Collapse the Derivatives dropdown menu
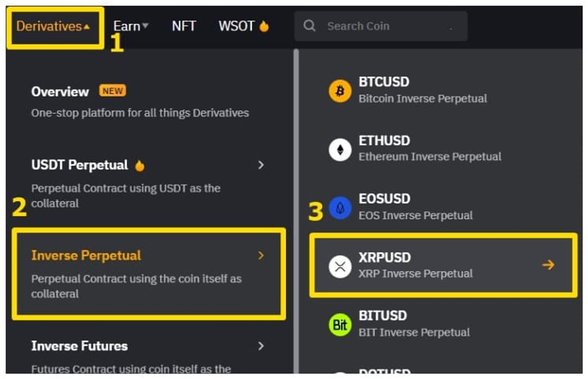This screenshot has height=379, width=588. click(x=53, y=26)
